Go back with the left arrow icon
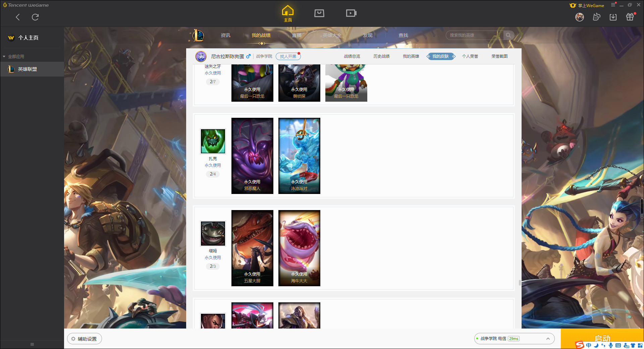 click(18, 17)
